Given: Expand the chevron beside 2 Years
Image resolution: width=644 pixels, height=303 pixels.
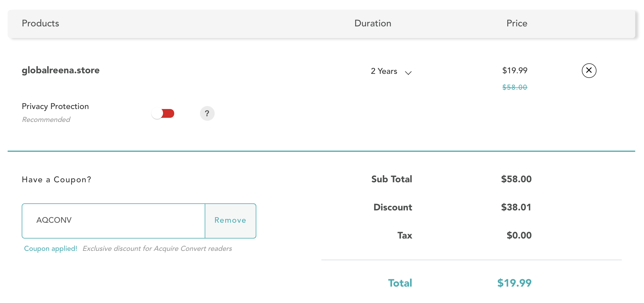Looking at the screenshot, I should pyautogui.click(x=408, y=73).
